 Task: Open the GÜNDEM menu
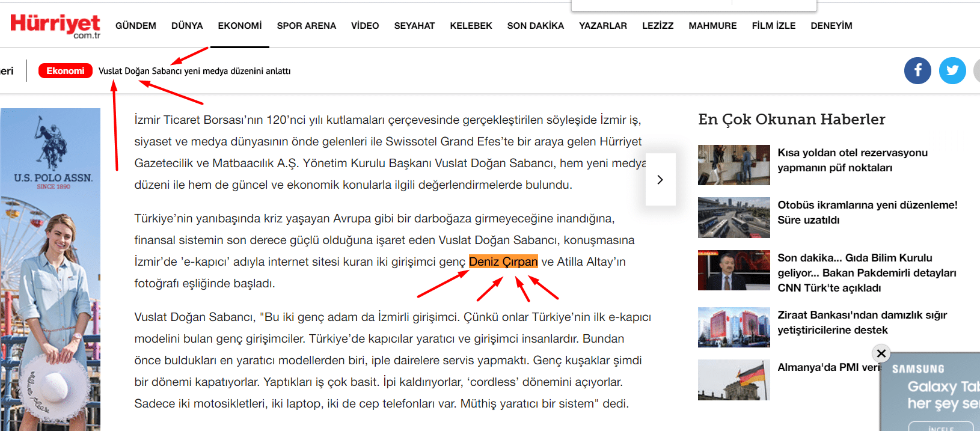coord(136,26)
